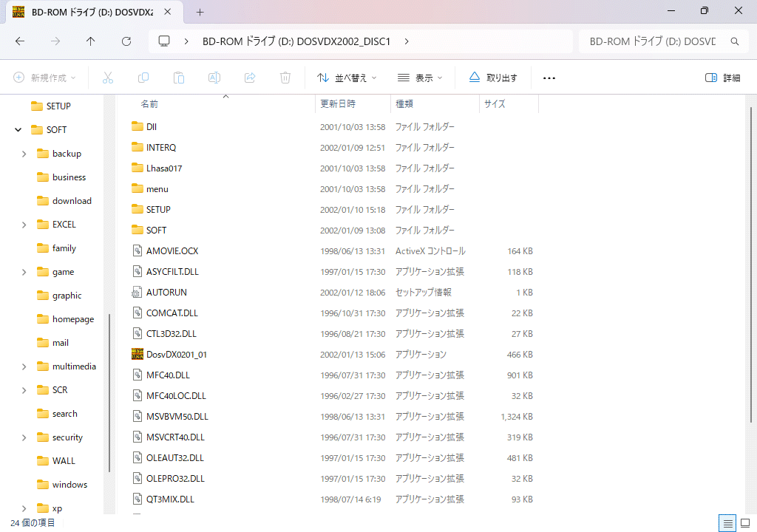Select the menu folder name
Image resolution: width=757 pixels, height=532 pixels.
pyautogui.click(x=157, y=188)
